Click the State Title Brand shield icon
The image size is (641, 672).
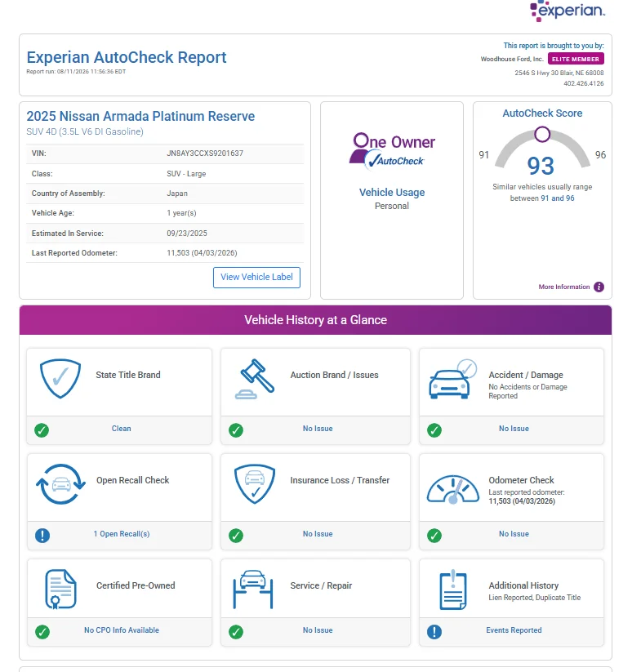[60, 378]
